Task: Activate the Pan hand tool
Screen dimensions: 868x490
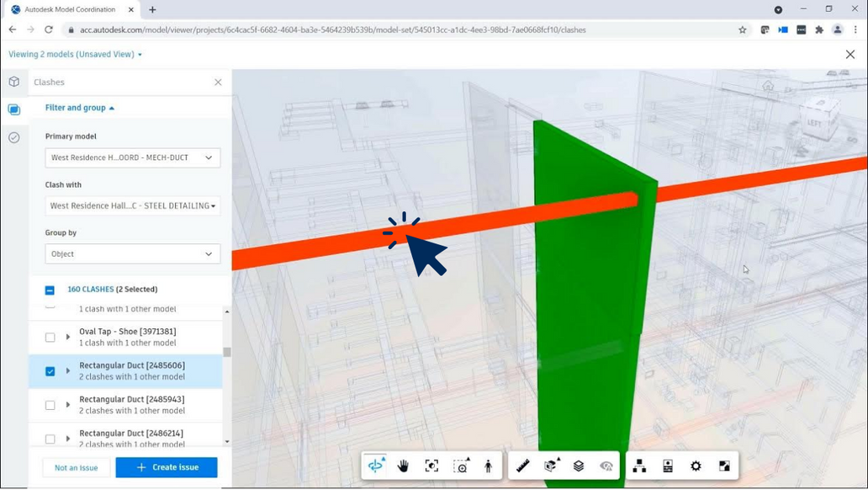Action: pyautogui.click(x=403, y=466)
